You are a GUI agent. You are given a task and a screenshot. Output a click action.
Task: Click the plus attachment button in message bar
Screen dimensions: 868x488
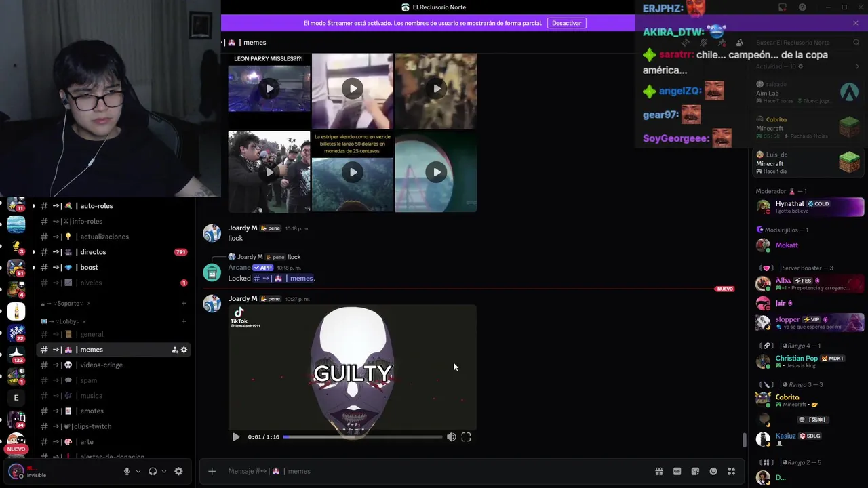pyautogui.click(x=212, y=471)
